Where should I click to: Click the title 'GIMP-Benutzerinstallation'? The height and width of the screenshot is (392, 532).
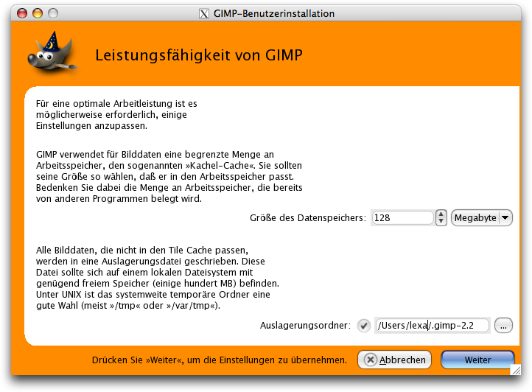point(274,13)
